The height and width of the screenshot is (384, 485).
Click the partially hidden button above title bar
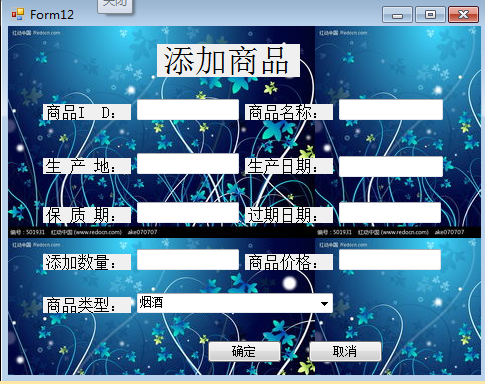(115, 6)
